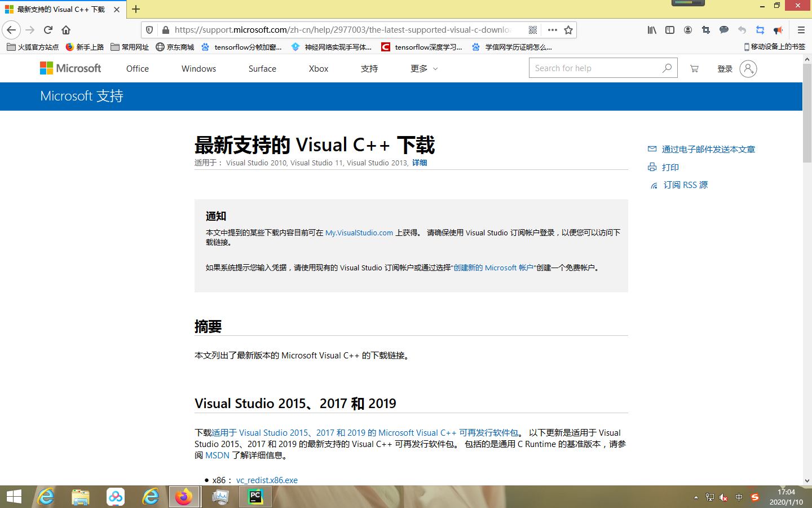Expand the 更多 navigation dropdown
Screen dimensions: 812x508
pos(424,69)
